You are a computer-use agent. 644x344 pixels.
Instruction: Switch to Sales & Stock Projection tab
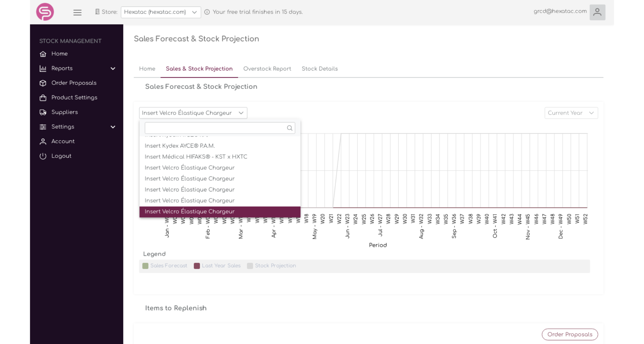[x=199, y=69]
